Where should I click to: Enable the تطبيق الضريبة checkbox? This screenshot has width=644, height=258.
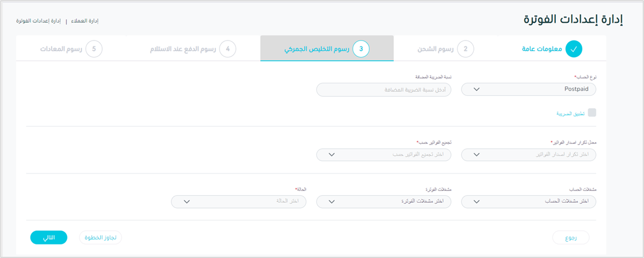(592, 113)
